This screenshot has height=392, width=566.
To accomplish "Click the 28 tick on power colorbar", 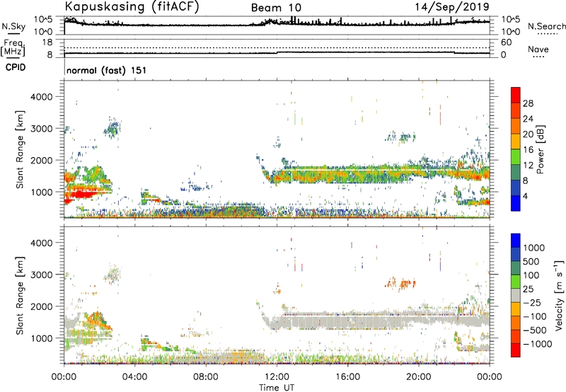I will click(528, 103).
